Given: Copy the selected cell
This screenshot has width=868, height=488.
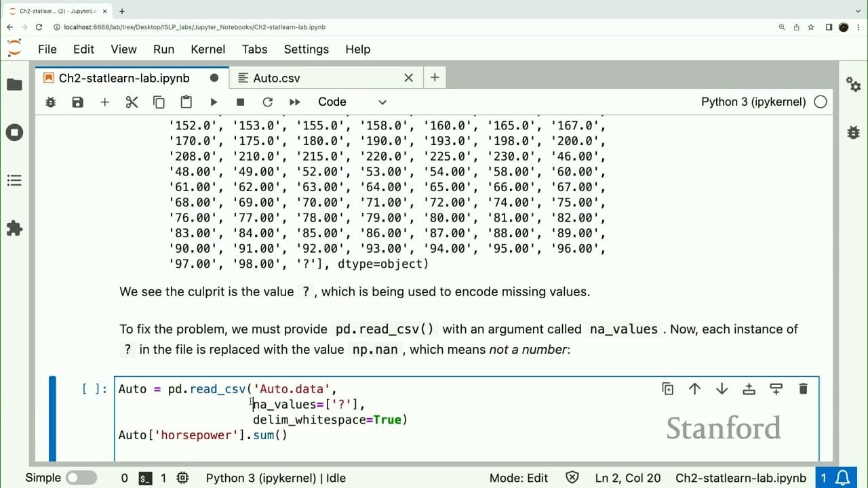Looking at the screenshot, I should [x=159, y=102].
